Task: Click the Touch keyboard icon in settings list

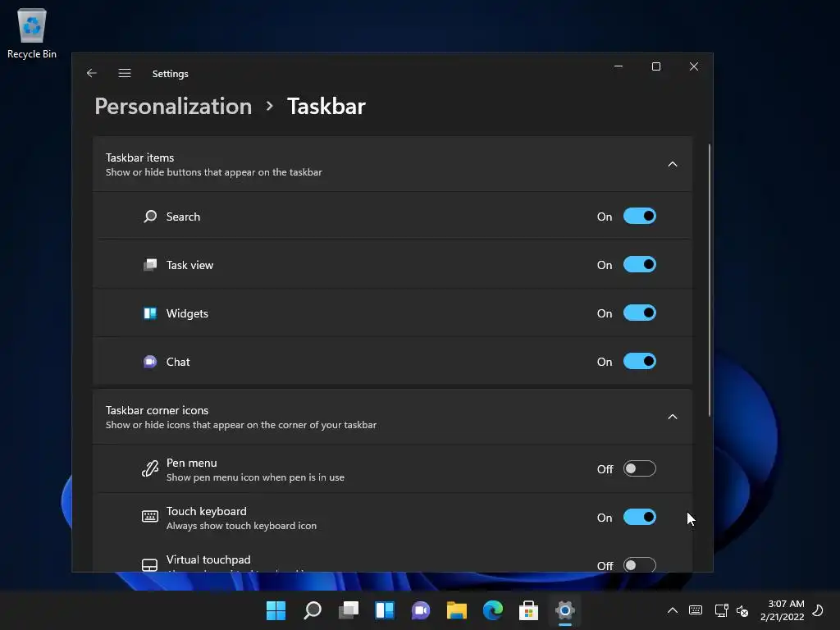Action: coord(150,517)
